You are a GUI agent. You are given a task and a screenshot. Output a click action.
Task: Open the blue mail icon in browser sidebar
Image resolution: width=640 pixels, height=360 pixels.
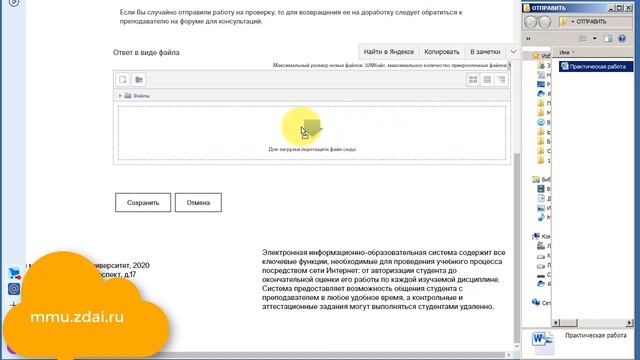click(x=14, y=289)
